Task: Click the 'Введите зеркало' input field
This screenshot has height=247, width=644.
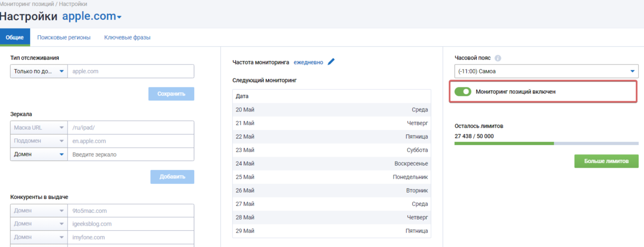Action: coord(131,155)
